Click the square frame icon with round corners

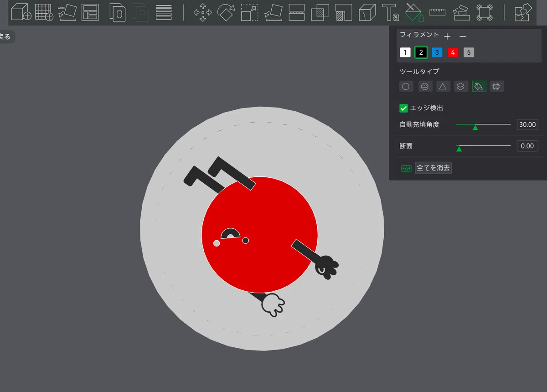pyautogui.click(x=485, y=12)
